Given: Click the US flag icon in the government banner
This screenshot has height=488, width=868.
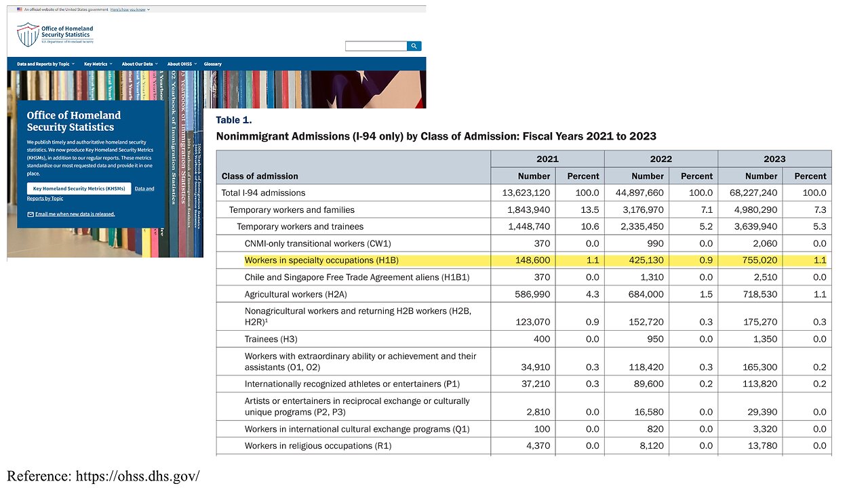Looking at the screenshot, I should point(19,9).
